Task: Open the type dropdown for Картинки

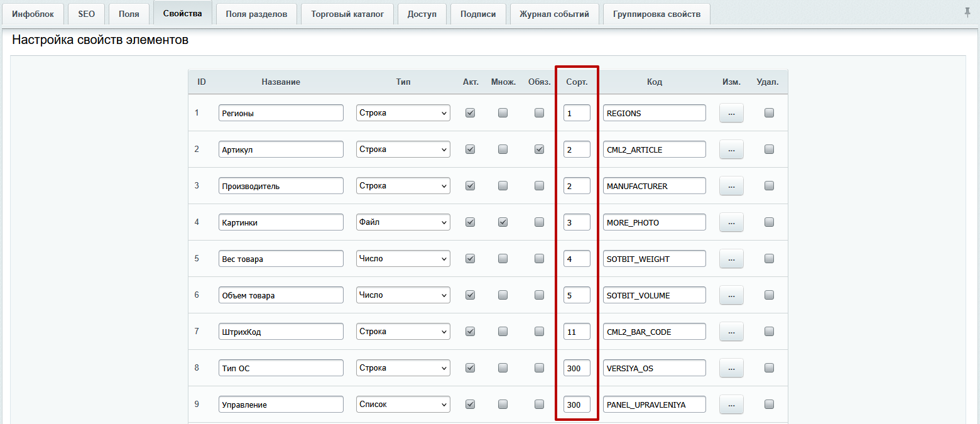Action: (403, 222)
